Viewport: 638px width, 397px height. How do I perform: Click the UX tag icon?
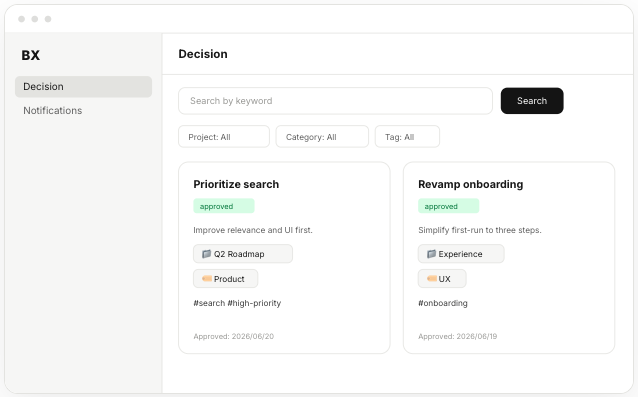click(432, 279)
